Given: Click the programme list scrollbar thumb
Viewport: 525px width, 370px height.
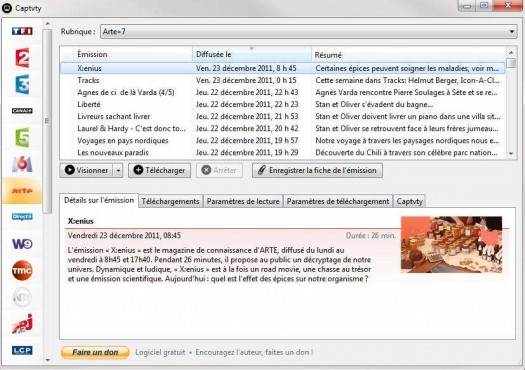Looking at the screenshot, I should pyautogui.click(x=511, y=63).
